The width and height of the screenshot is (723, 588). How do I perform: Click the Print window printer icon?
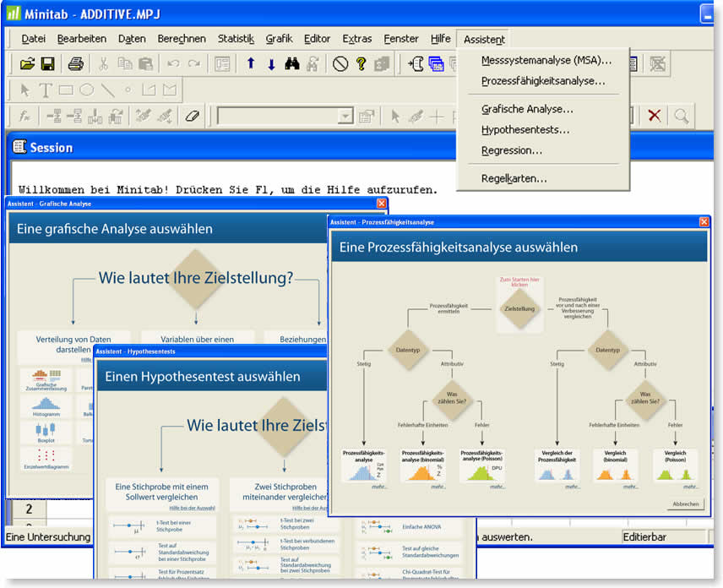(x=76, y=63)
